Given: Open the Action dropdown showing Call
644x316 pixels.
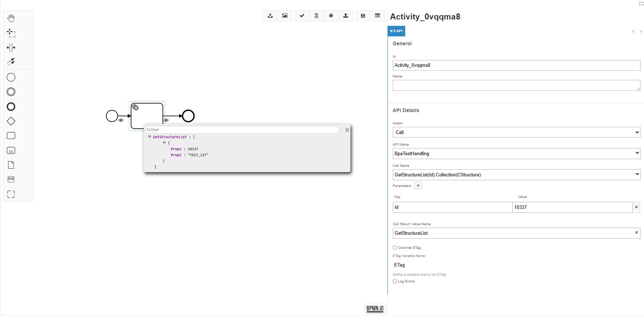Looking at the screenshot, I should click(516, 132).
